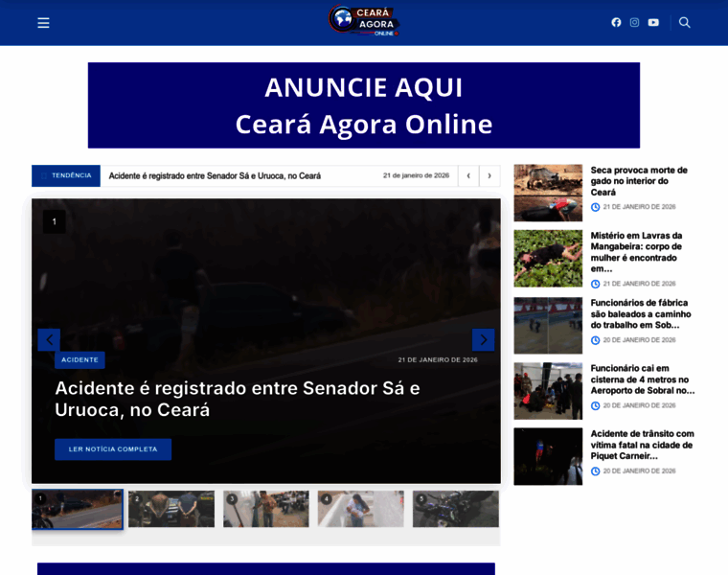The height and width of the screenshot is (575, 728).
Task: Show previous trending headline
Action: 468,175
